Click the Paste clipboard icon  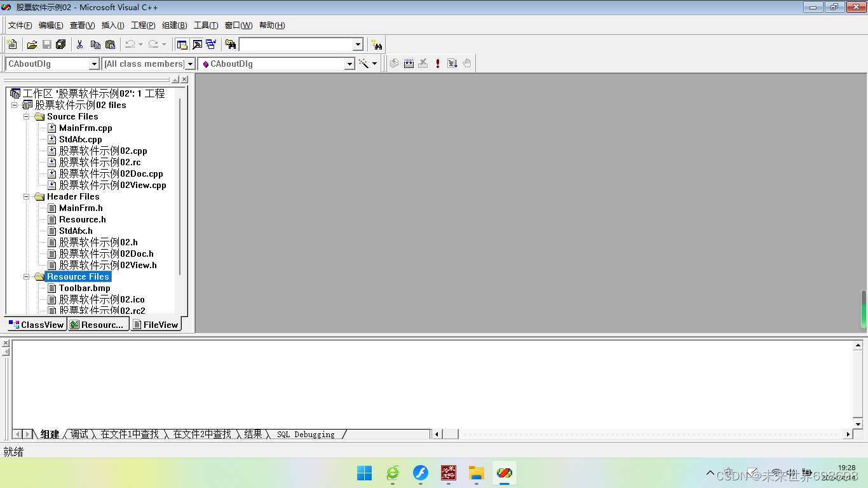110,44
